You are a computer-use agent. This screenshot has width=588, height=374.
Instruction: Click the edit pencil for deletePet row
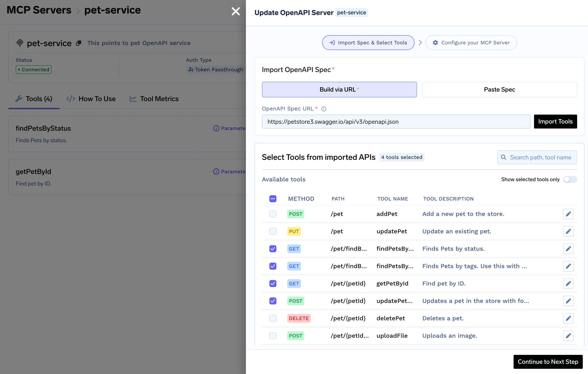pyautogui.click(x=568, y=318)
